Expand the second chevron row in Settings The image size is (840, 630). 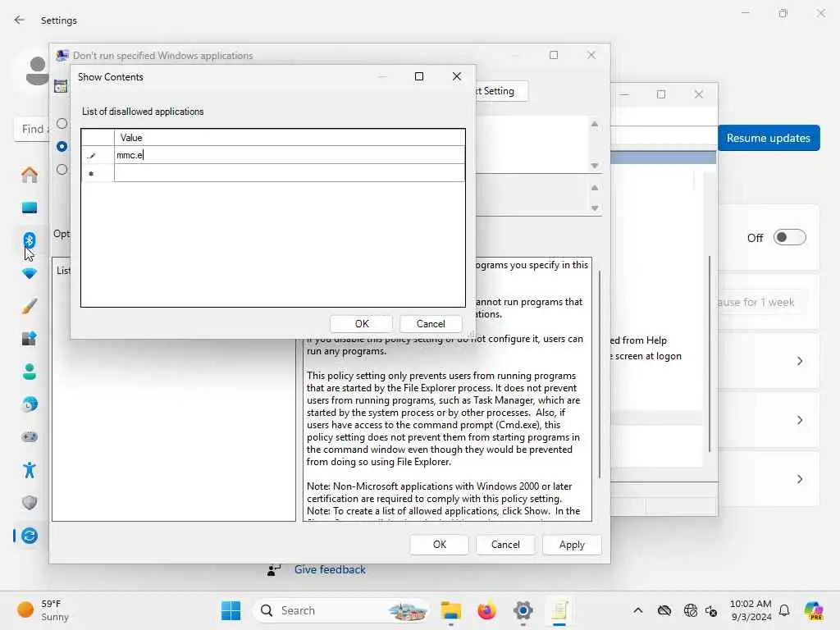click(x=799, y=420)
